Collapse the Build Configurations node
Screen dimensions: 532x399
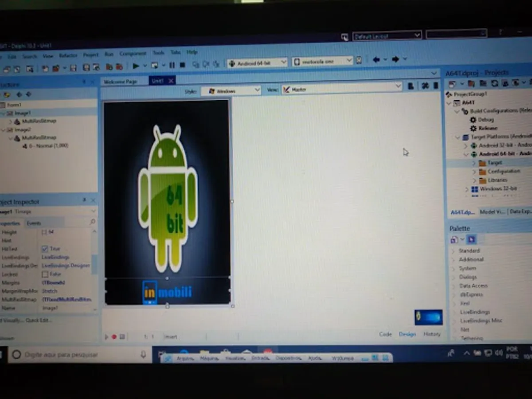click(x=458, y=111)
